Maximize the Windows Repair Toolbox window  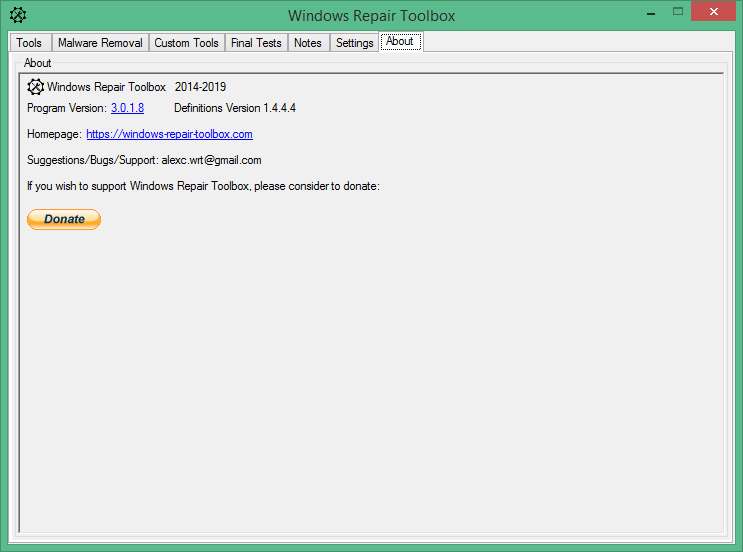(x=678, y=11)
